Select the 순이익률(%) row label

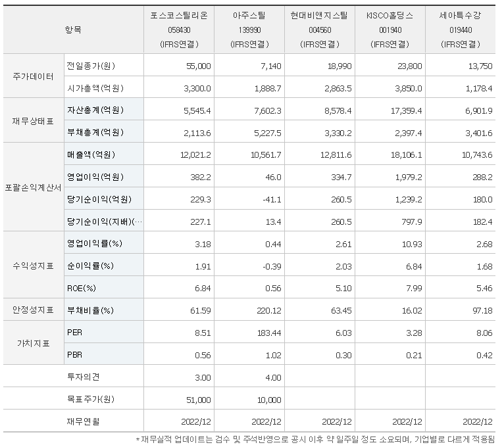(90, 266)
